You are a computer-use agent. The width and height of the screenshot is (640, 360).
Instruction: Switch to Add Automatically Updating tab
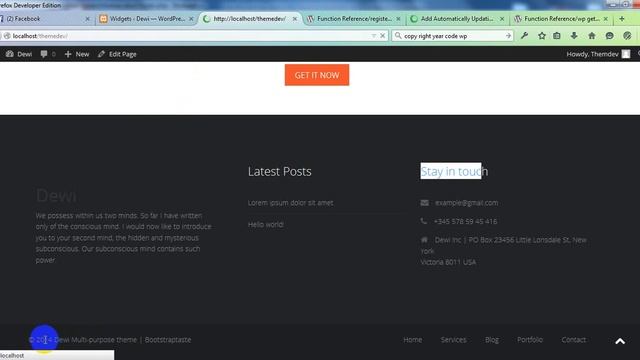tap(457, 19)
